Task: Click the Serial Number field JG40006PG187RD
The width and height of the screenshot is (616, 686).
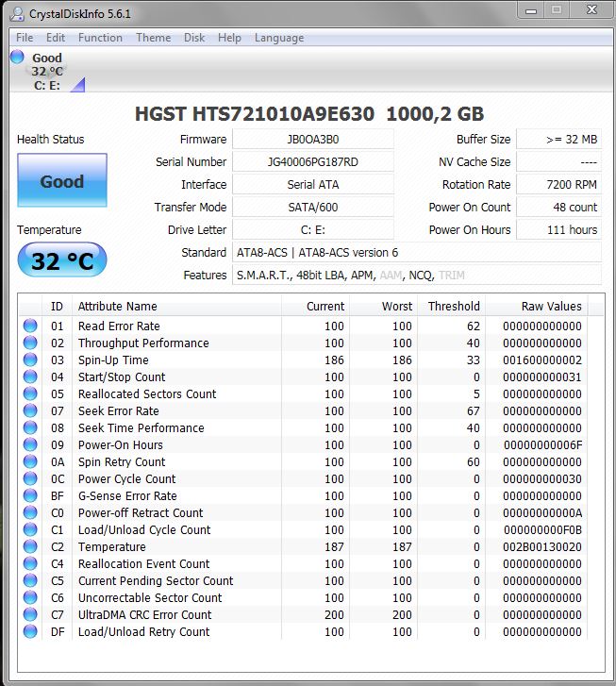Action: click(x=313, y=162)
